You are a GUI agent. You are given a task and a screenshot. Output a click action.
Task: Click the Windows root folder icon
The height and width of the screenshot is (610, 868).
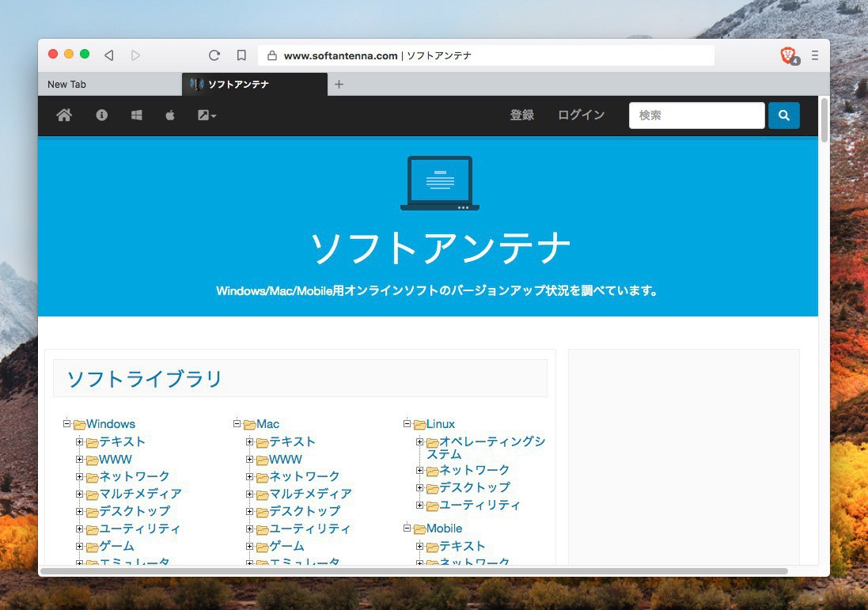tap(80, 425)
